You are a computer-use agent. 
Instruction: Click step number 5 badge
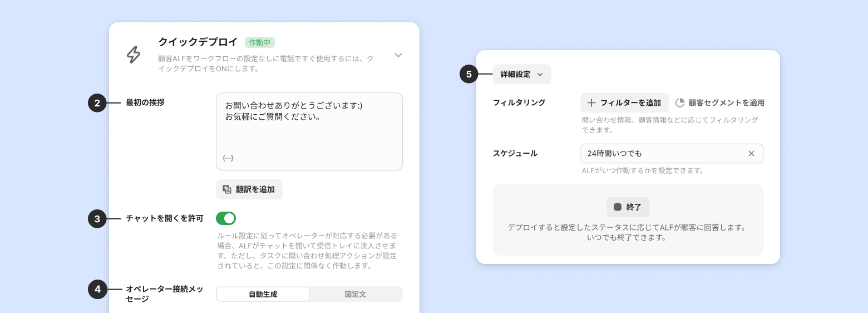point(468,74)
